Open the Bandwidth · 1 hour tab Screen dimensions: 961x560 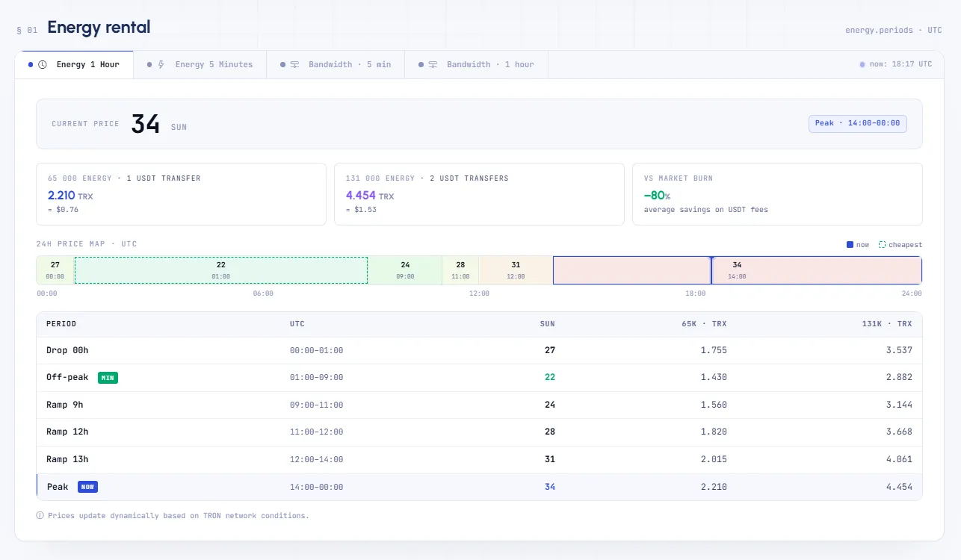[x=477, y=65]
